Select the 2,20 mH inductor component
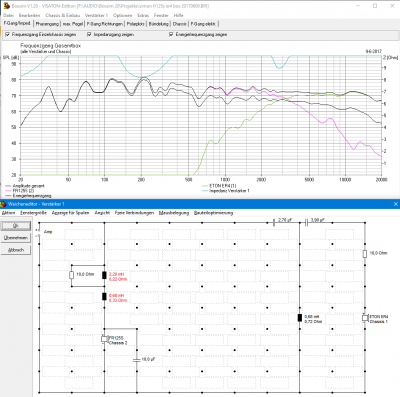The width and height of the screenshot is (400, 397). pyautogui.click(x=104, y=275)
